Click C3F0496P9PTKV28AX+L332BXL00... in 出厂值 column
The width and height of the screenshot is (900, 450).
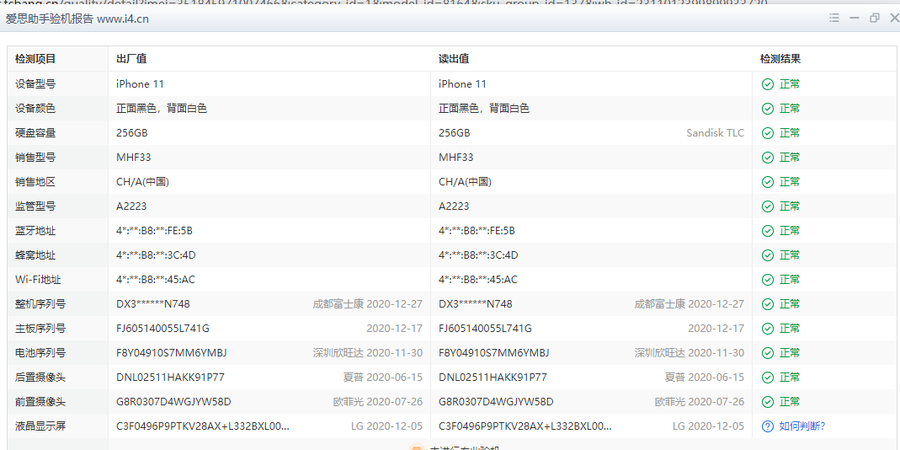coord(203,426)
